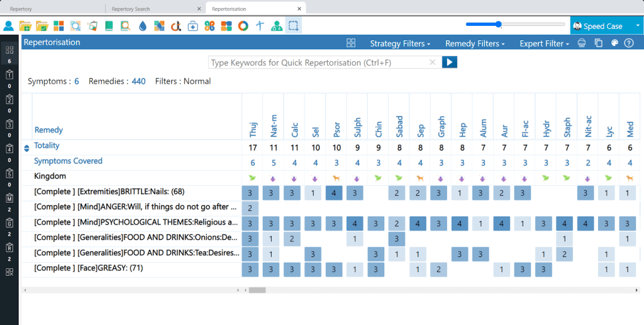Open the first aid kit icon

pyautogui.click(x=193, y=26)
